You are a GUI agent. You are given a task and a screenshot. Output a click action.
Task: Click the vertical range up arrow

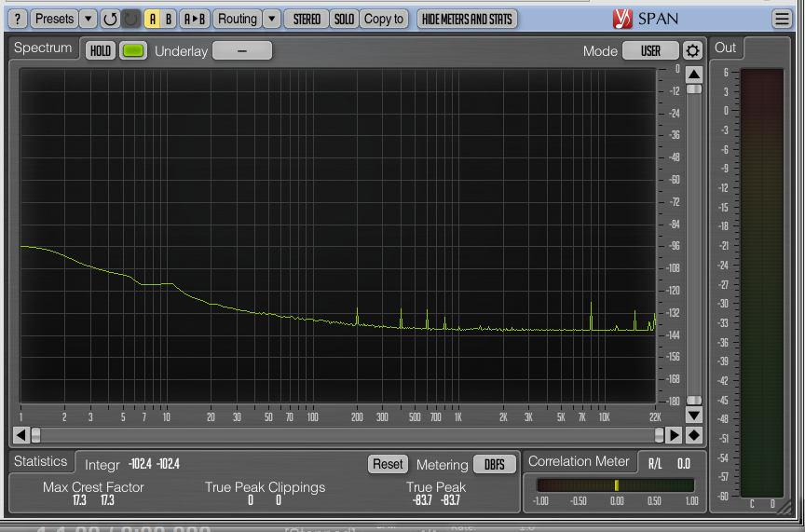pyautogui.click(x=694, y=75)
